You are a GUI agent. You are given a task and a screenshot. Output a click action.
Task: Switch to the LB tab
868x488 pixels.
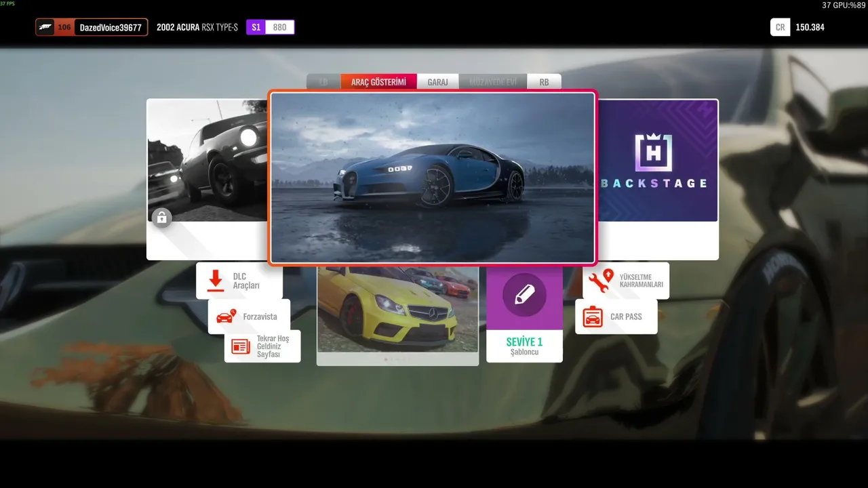(323, 82)
